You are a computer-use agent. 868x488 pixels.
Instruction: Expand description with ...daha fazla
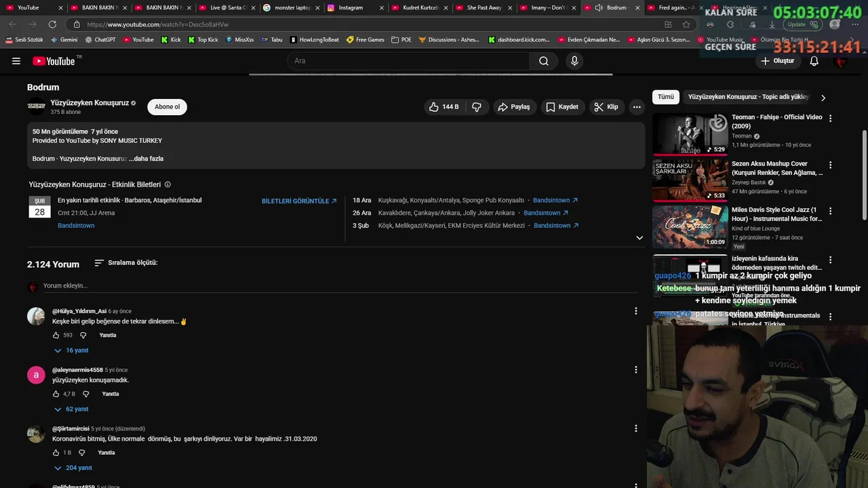(146, 159)
